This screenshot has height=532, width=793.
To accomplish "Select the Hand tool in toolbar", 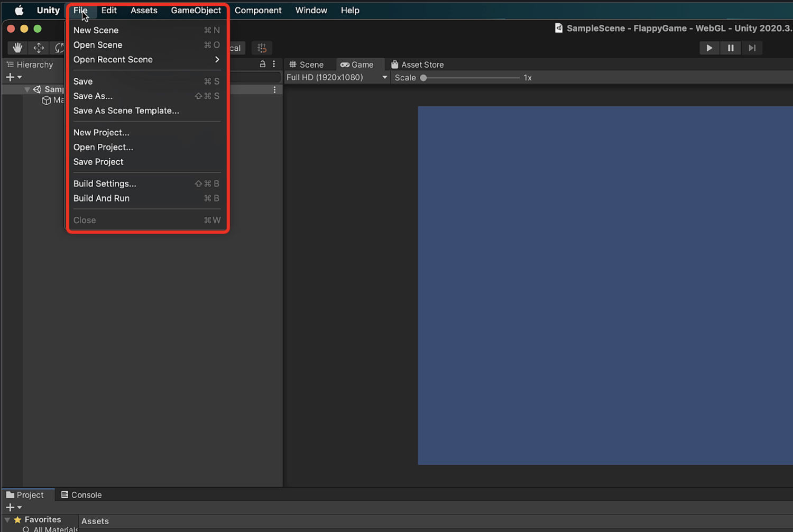I will [17, 48].
